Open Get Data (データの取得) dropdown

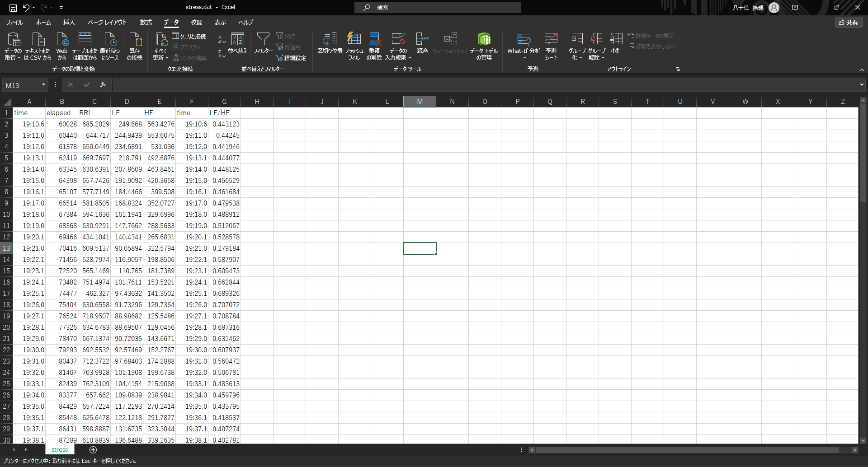point(13,46)
